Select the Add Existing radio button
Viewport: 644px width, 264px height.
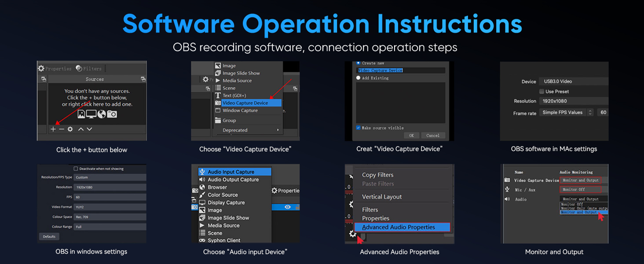(359, 78)
